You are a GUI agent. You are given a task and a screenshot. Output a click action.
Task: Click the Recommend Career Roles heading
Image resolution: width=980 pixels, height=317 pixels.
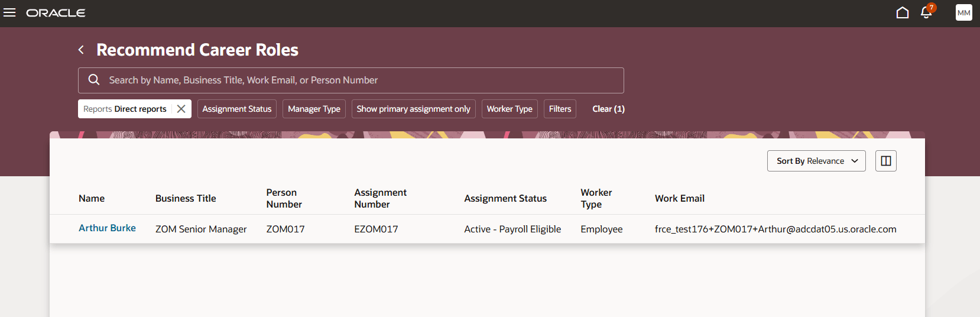click(197, 50)
